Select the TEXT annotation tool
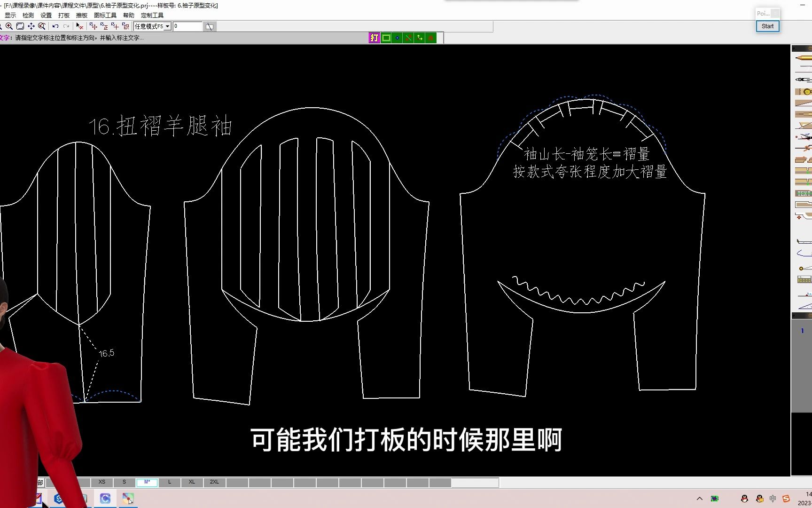The width and height of the screenshot is (812, 508). pyautogui.click(x=804, y=193)
